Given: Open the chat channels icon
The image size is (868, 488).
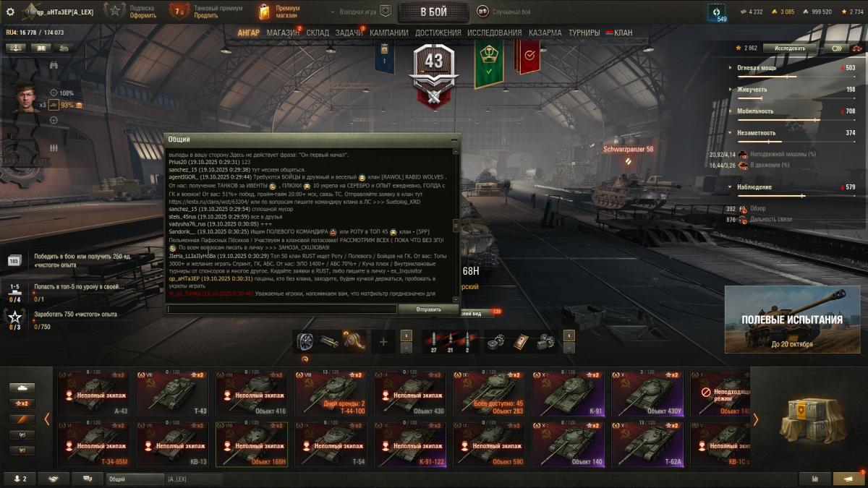Looking at the screenshot, I should pyautogui.click(x=88, y=479).
